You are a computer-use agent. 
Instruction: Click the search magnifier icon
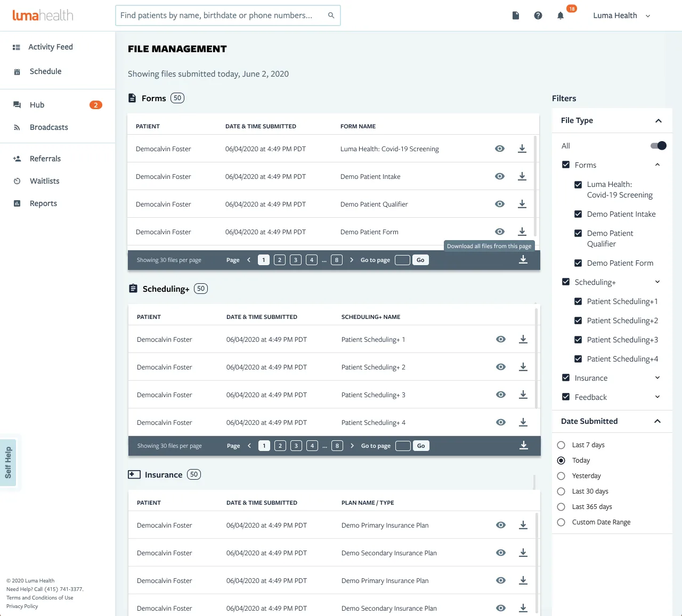pyautogui.click(x=331, y=15)
